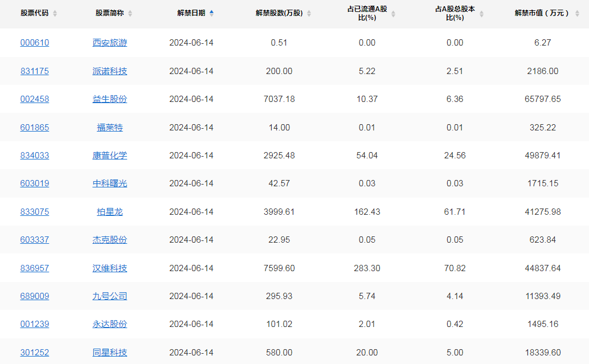Sort by 股票代码 column arrows
The image size is (589, 364).
coord(55,14)
